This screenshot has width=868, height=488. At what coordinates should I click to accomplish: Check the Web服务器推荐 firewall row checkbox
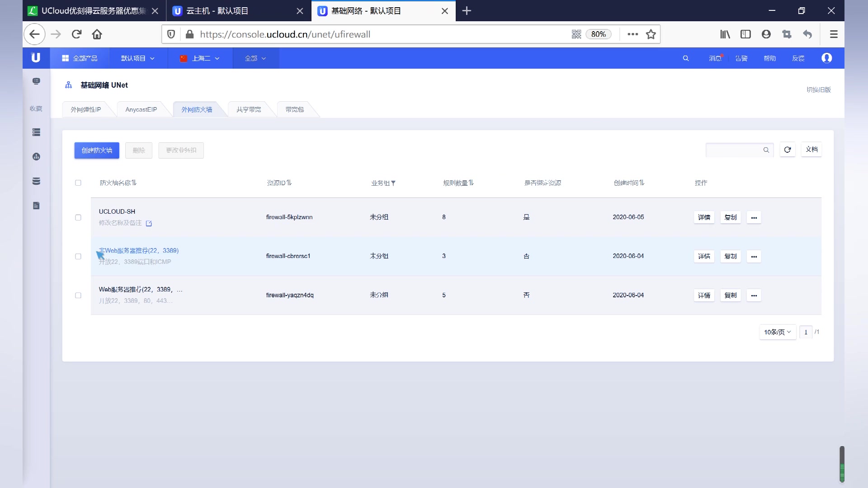[x=78, y=295]
